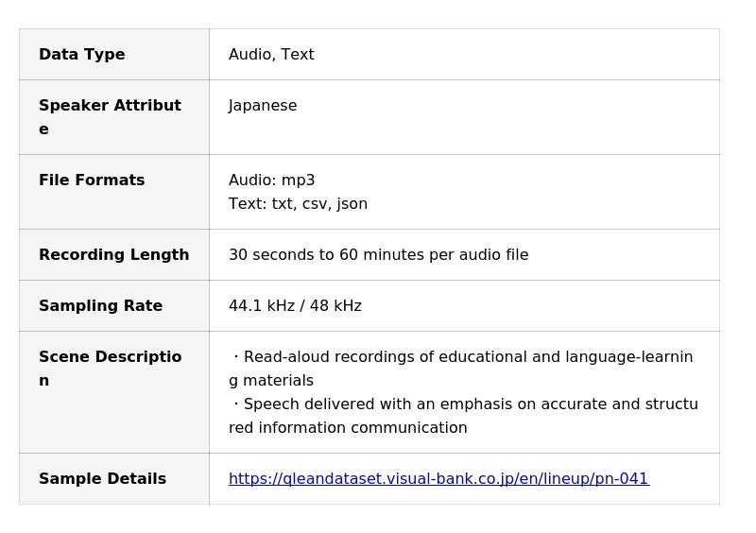Click the word Text in the Data Type value
This screenshot has height=533, width=756.
tap(298, 55)
